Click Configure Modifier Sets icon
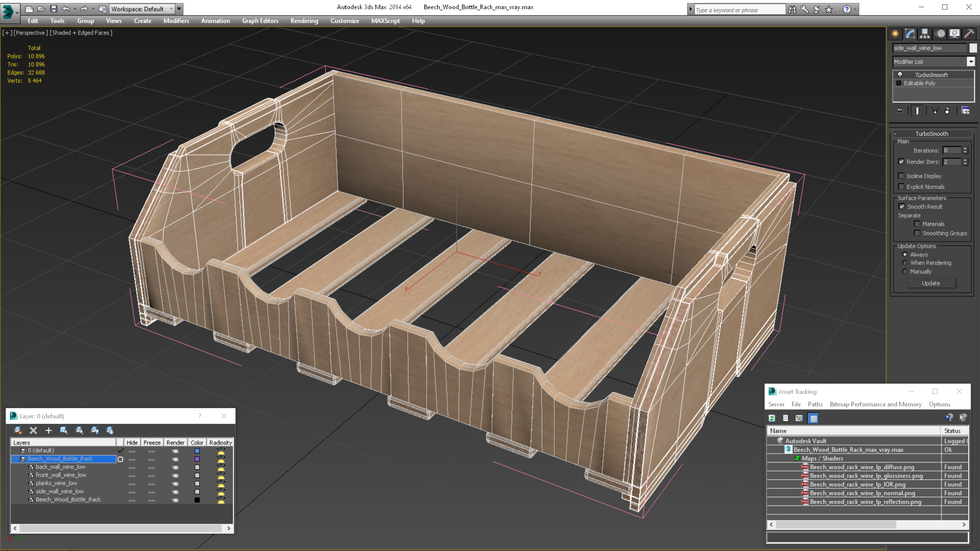This screenshot has height=551, width=980. (x=966, y=111)
